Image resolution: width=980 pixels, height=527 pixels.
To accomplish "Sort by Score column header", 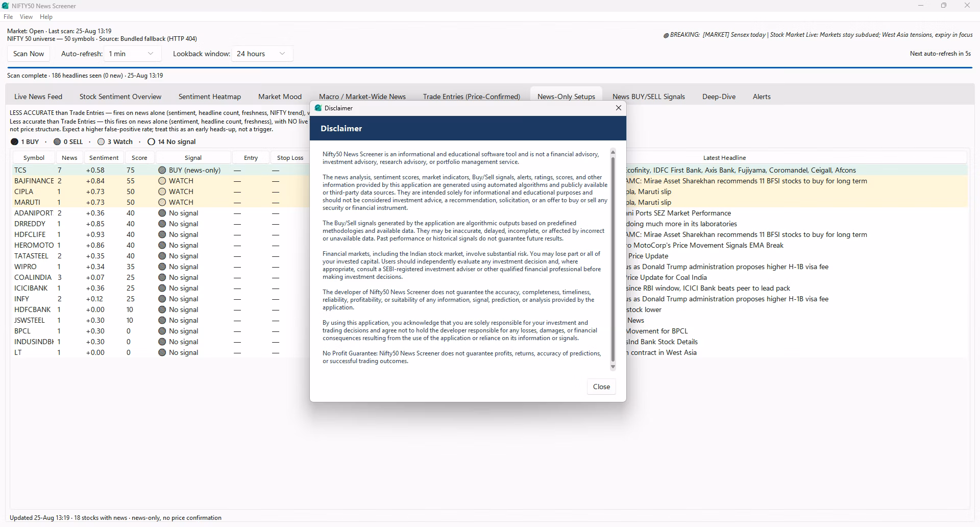I will coord(139,158).
